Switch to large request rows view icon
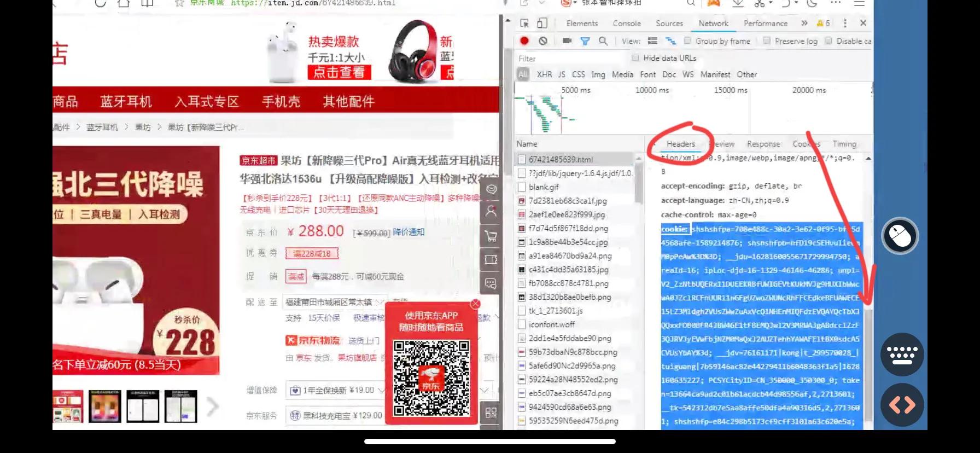980x453 pixels. click(x=652, y=41)
